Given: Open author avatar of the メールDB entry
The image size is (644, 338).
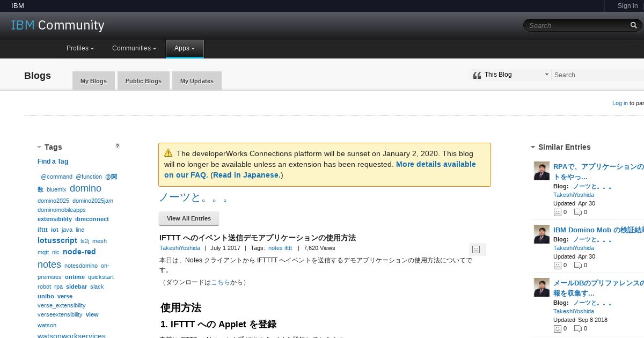Looking at the screenshot, I should coord(541,288).
